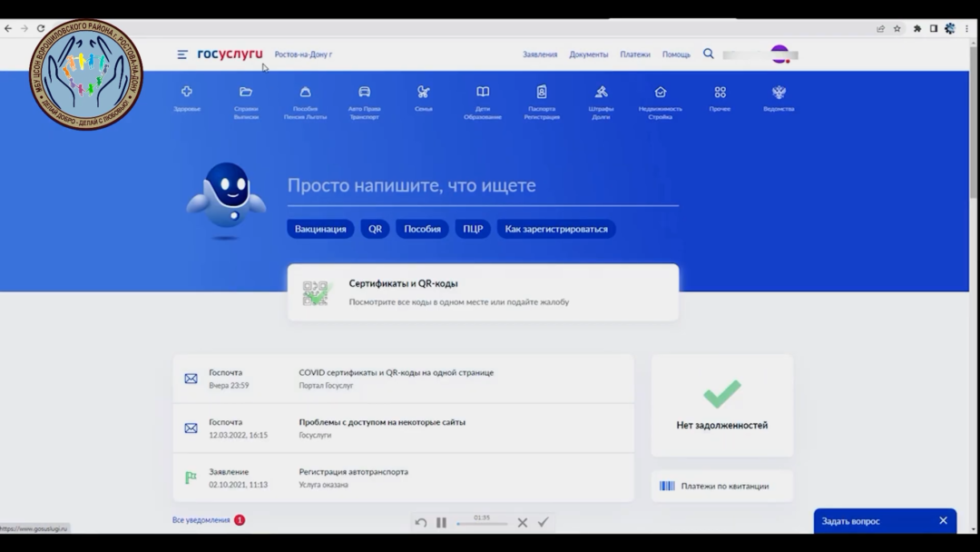This screenshot has height=552, width=980.
Task: Click the undo arrow in recording bar
Action: [421, 523]
